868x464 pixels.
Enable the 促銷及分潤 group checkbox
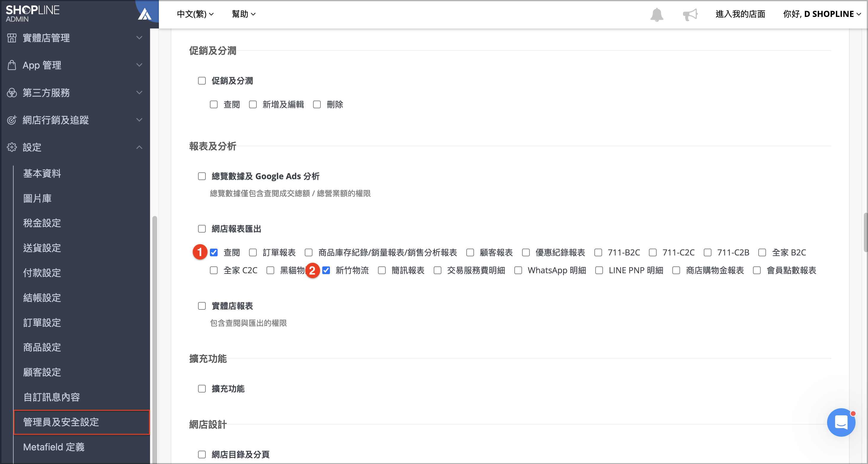point(202,81)
